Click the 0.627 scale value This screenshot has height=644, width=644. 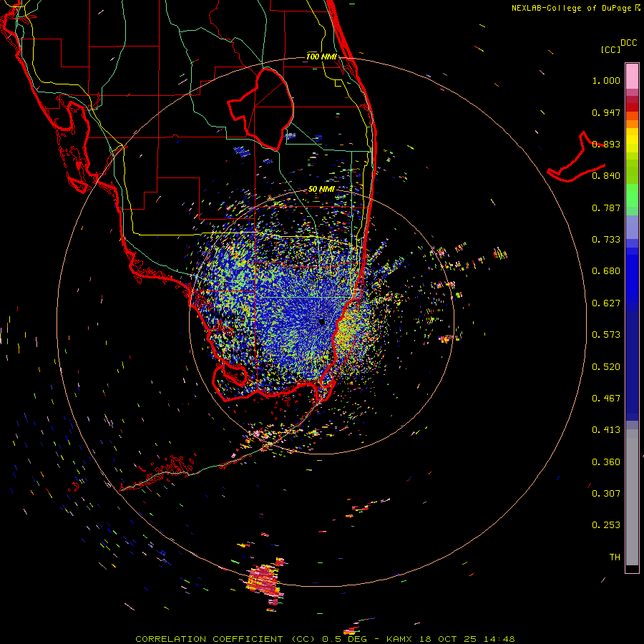[606, 303]
